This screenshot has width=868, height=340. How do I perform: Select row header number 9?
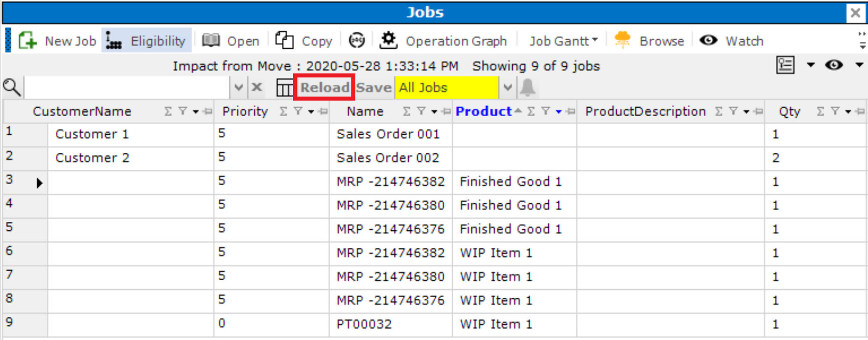(25, 324)
